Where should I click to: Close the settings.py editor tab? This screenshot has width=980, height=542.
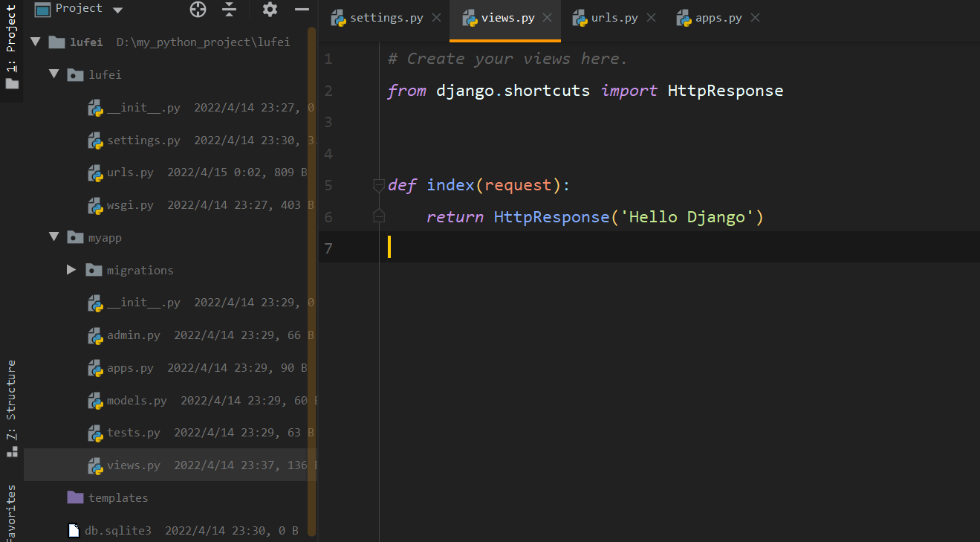pyautogui.click(x=436, y=18)
